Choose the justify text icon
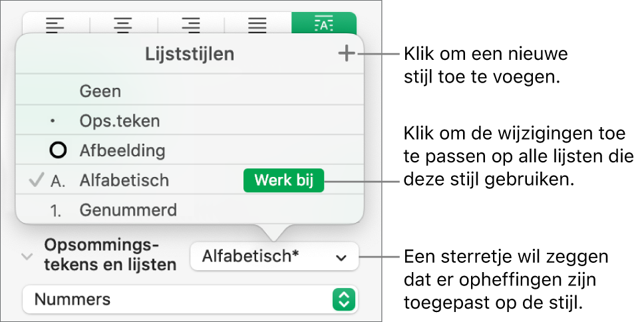This screenshot has width=644, height=322. click(258, 25)
